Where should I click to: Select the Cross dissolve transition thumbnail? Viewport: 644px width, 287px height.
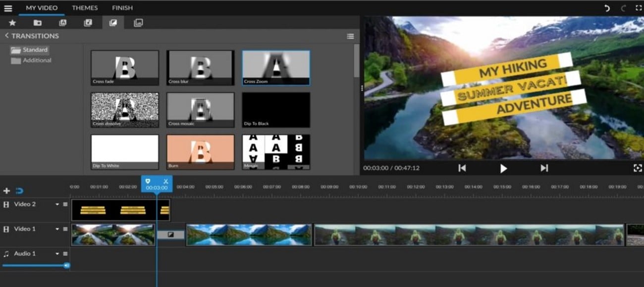(125, 110)
